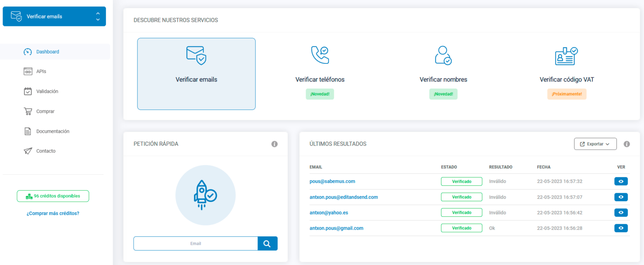Click the date 22-05-2023 16:56:42
644x265 pixels.
coord(560,213)
